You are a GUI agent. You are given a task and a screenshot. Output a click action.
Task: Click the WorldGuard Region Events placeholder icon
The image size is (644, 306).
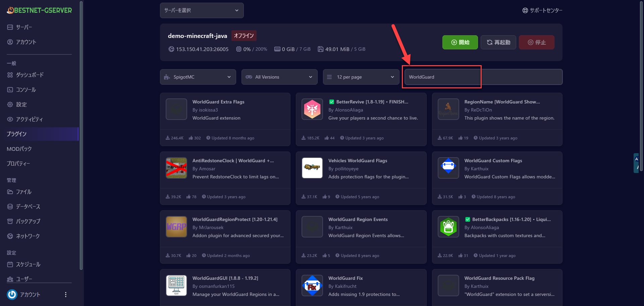pyautogui.click(x=312, y=227)
